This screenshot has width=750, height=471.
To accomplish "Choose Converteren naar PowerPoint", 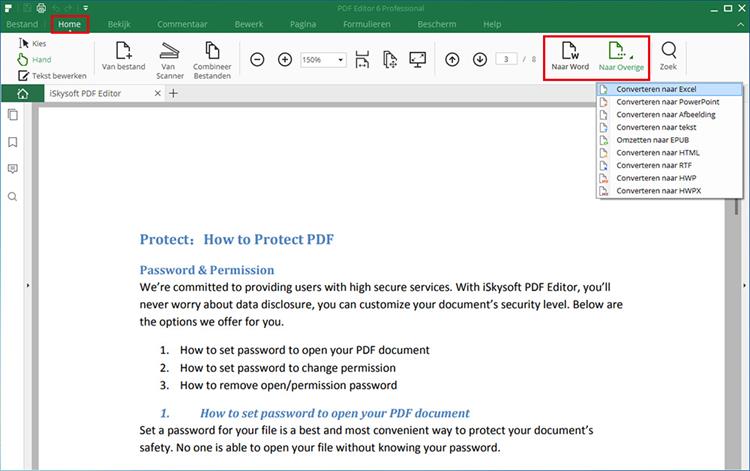I will pyautogui.click(x=670, y=102).
